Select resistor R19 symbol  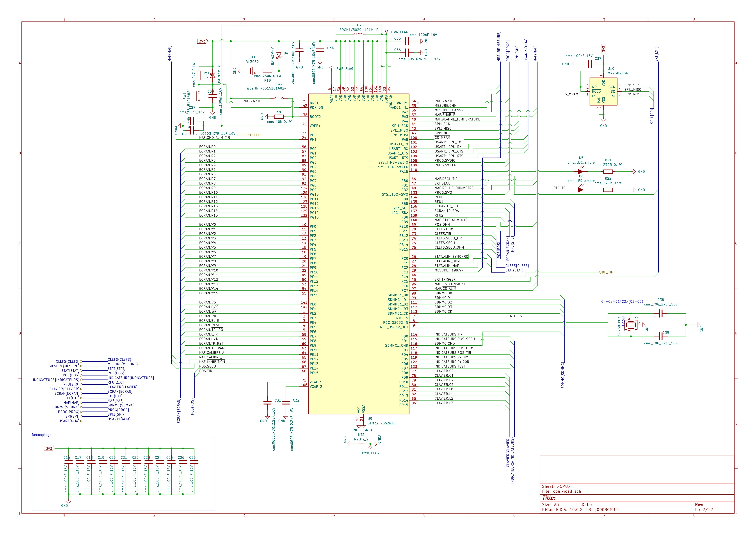tap(267, 71)
